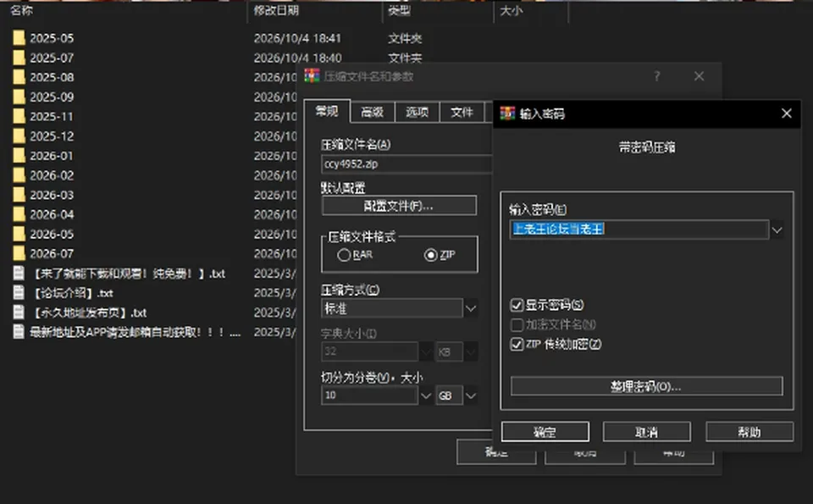Switch to the 选项 tab

[x=417, y=112]
